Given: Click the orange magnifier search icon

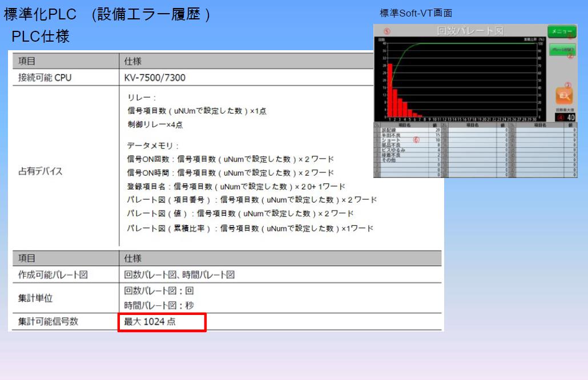Looking at the screenshot, I should point(563,96).
